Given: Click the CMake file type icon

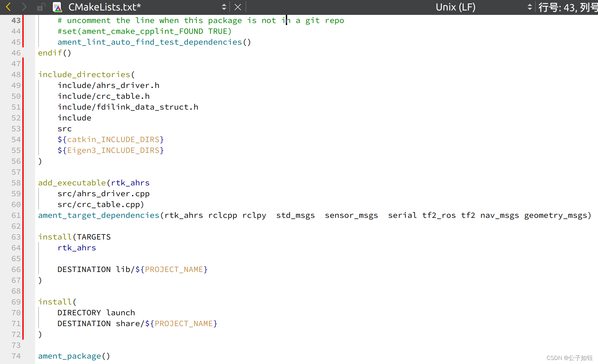Looking at the screenshot, I should [57, 7].
